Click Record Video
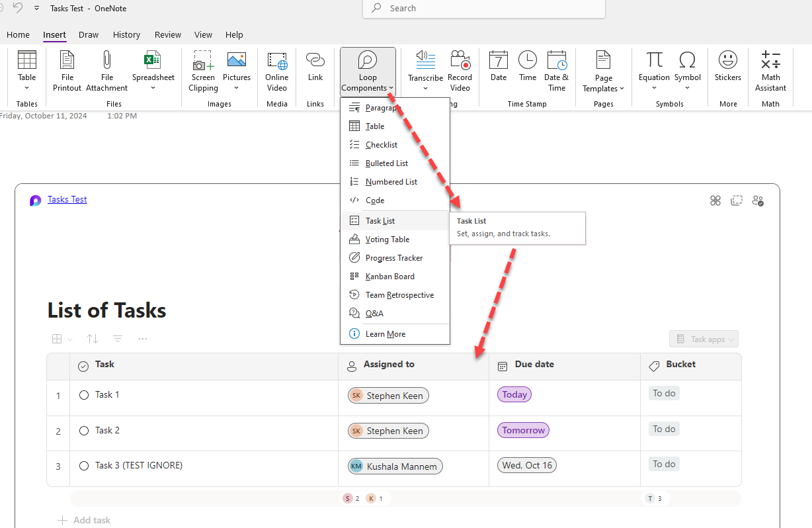This screenshot has height=528, width=812. pyautogui.click(x=460, y=71)
